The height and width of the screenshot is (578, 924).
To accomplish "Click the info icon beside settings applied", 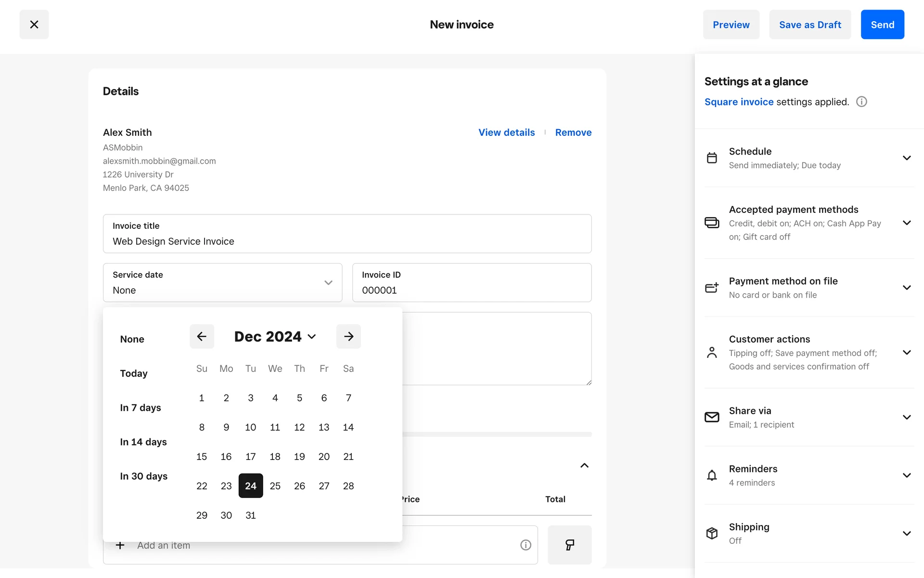I will click(x=861, y=102).
